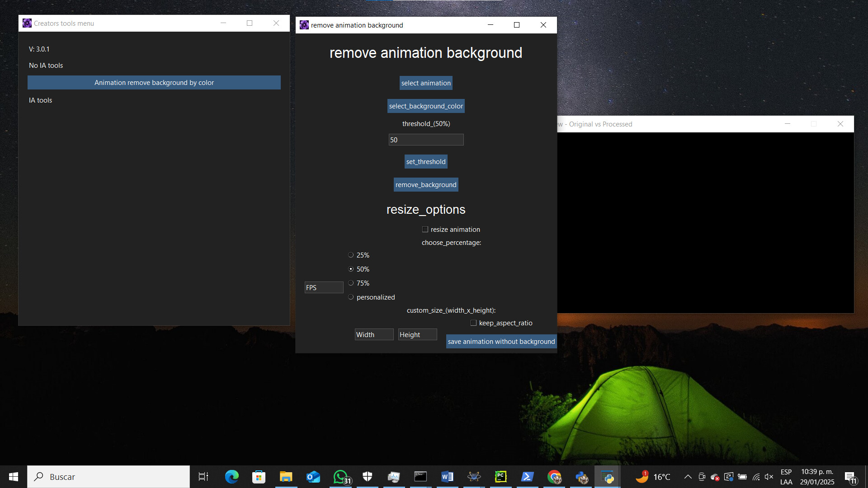The width and height of the screenshot is (868, 488).
Task: Open PowerShell from the taskbar
Action: (x=528, y=476)
